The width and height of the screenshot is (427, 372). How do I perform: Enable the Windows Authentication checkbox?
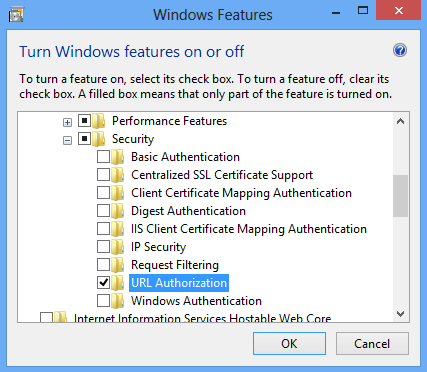pos(103,301)
